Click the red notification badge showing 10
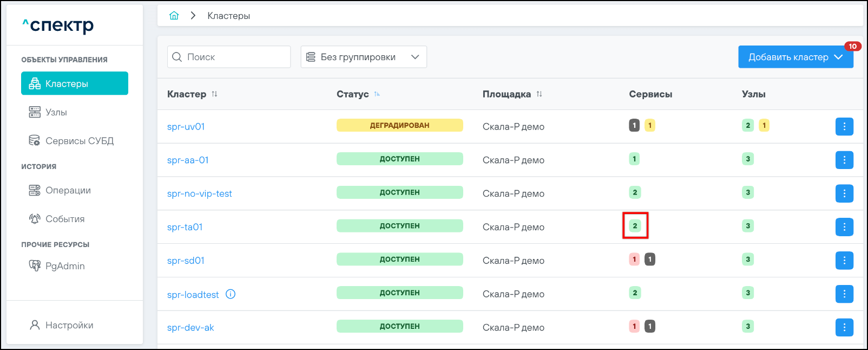868x350 pixels. tap(852, 47)
